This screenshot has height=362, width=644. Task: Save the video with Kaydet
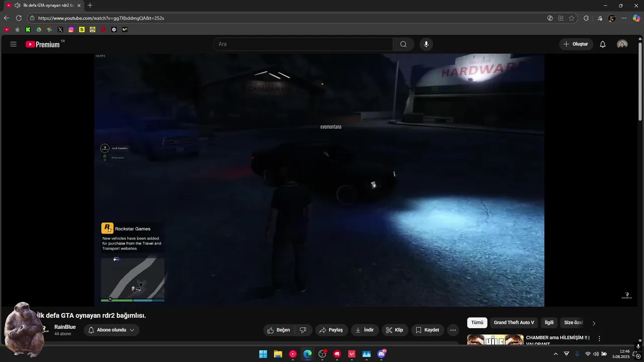(428, 330)
